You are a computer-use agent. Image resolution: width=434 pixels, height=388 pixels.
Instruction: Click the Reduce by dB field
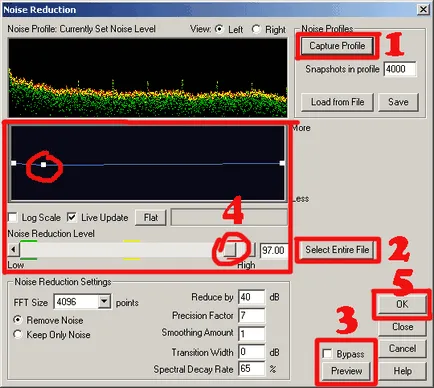[251, 297]
